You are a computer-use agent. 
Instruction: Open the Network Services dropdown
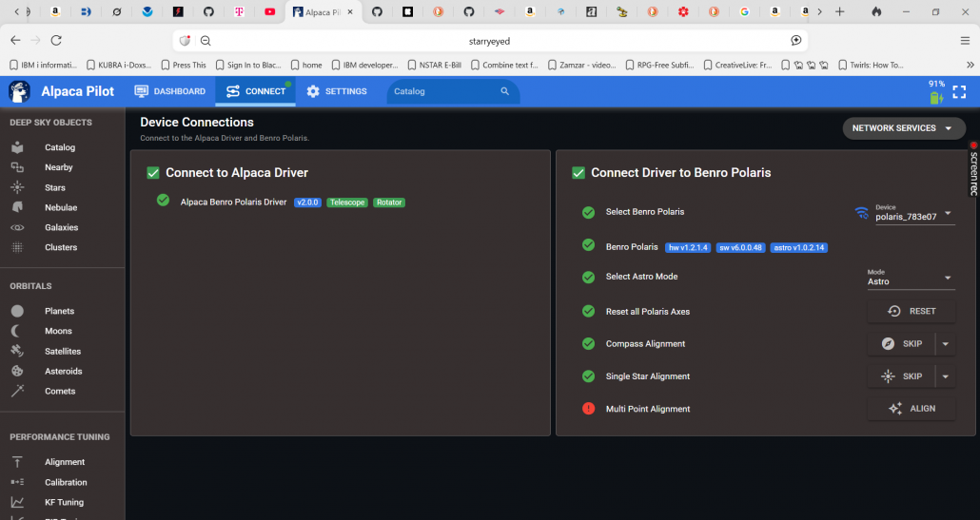click(x=903, y=128)
